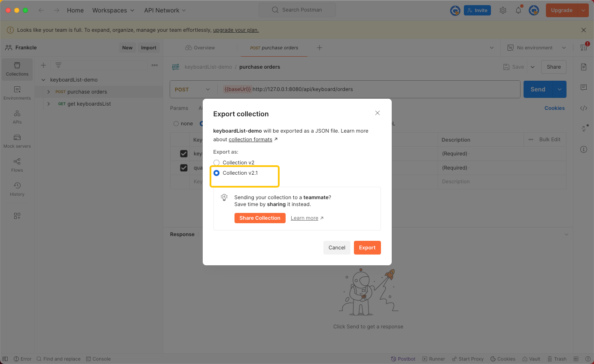Close the upgrade plan banner
Image resolution: width=594 pixels, height=364 pixels.
click(x=583, y=30)
